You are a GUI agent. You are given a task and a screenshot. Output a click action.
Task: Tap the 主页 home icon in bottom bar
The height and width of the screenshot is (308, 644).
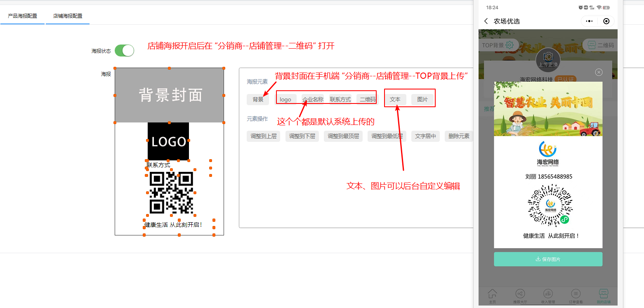(x=493, y=293)
